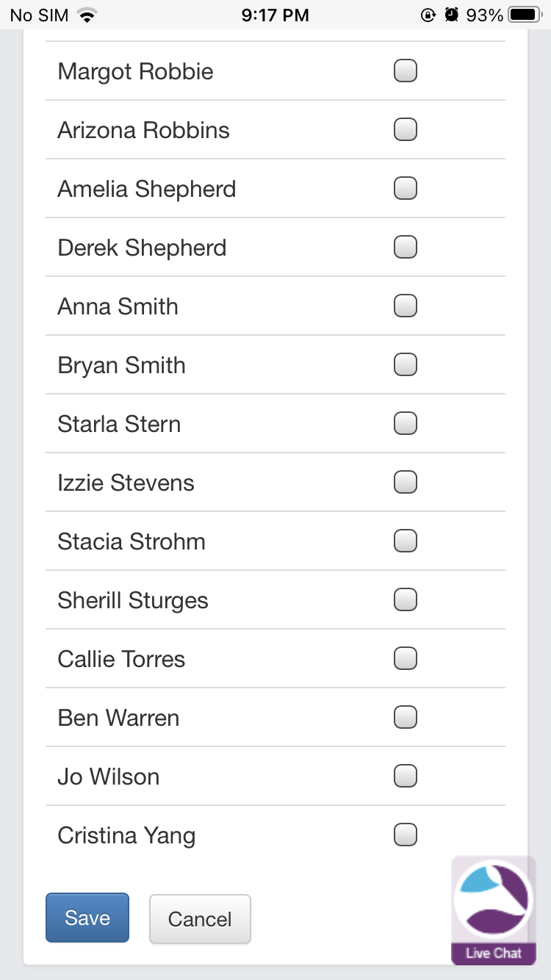Select the Starla Stern checkbox
This screenshot has height=980, width=551.
[x=406, y=423]
